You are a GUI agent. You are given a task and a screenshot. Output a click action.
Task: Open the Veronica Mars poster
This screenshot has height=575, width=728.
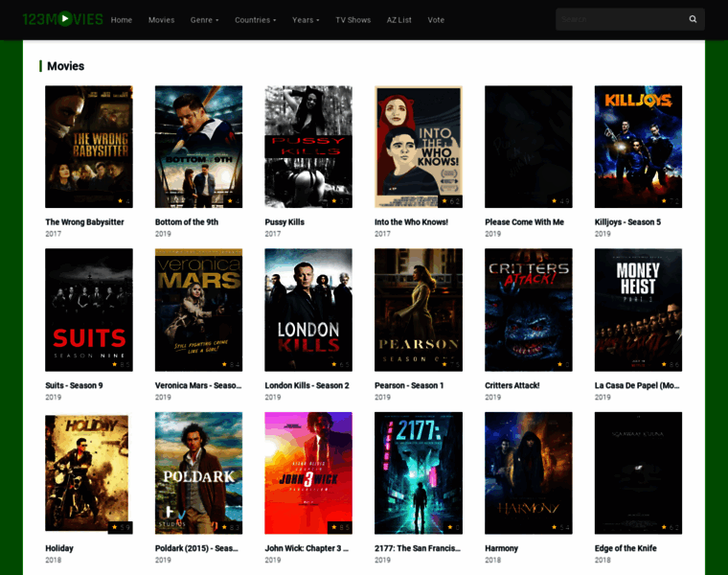198,310
